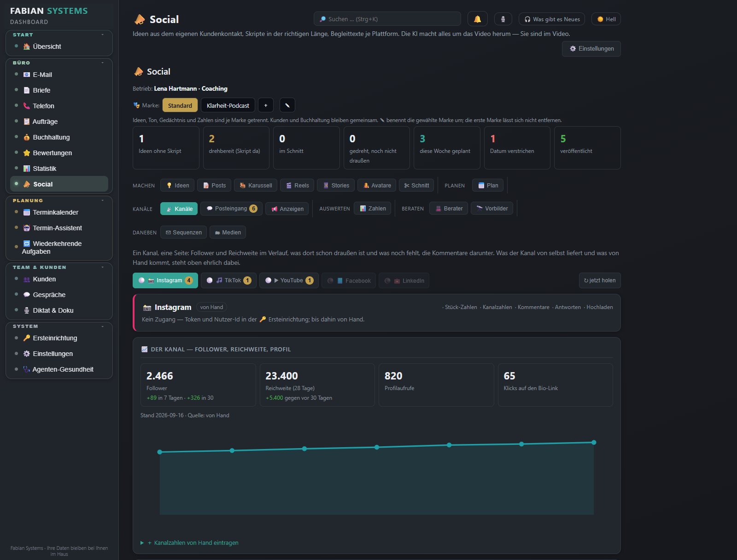Collapse the BÜRO sidebar section

(102, 63)
